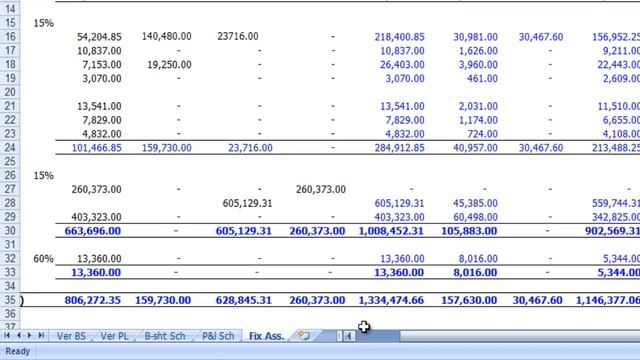Go to last sheet tab arrow
The image size is (640, 360).
[x=41, y=336]
